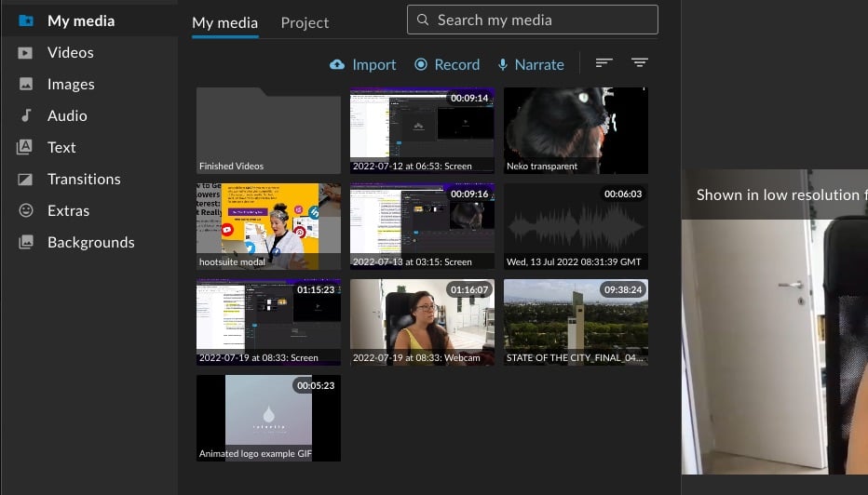868x495 pixels.
Task: Open the Backgrounds icon in sidebar
Action: [26, 242]
